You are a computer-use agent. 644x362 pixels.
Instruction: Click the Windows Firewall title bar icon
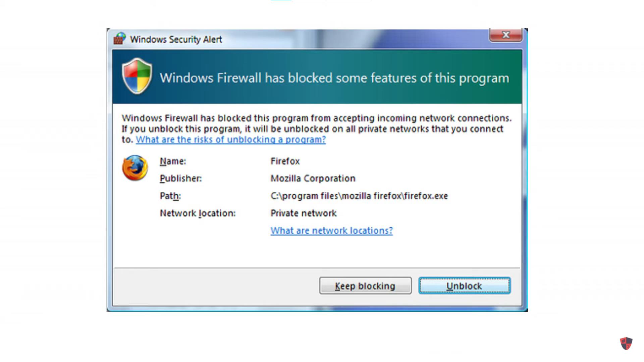click(119, 39)
